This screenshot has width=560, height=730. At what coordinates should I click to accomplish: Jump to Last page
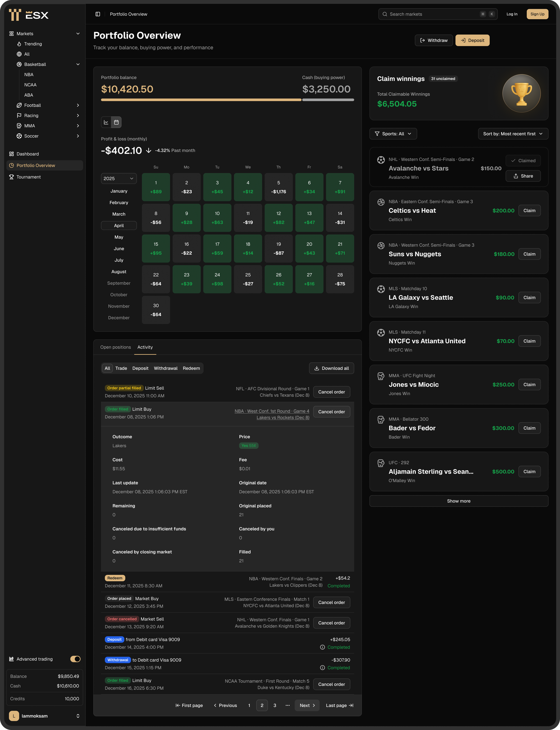[x=339, y=705]
